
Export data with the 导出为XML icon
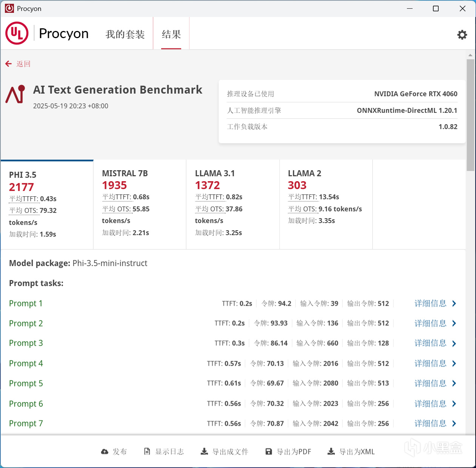pos(331,451)
